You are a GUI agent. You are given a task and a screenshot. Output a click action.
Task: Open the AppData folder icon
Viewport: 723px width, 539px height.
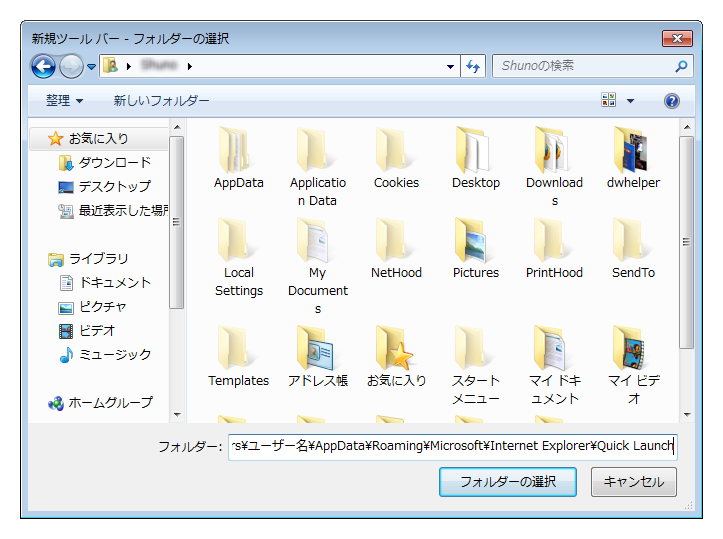click(238, 150)
